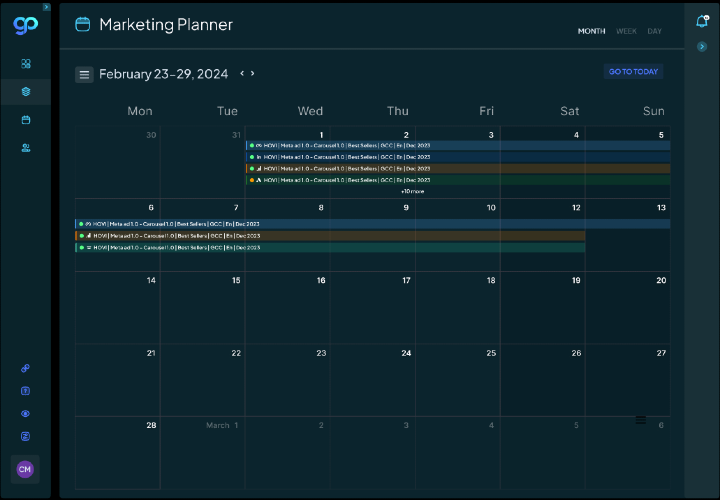Viewport: 720px width, 500px height.
Task: Open the dashboard grid icon in sidebar
Action: point(26,64)
